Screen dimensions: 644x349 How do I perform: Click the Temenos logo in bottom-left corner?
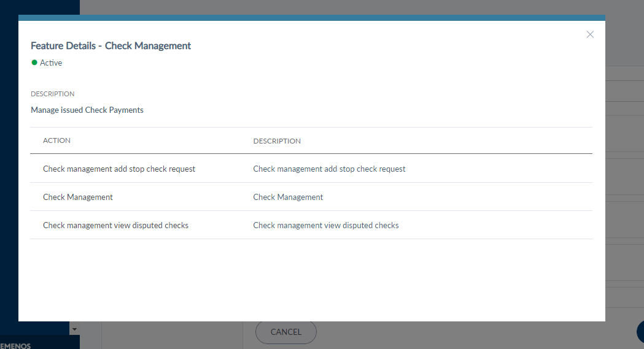click(x=16, y=345)
